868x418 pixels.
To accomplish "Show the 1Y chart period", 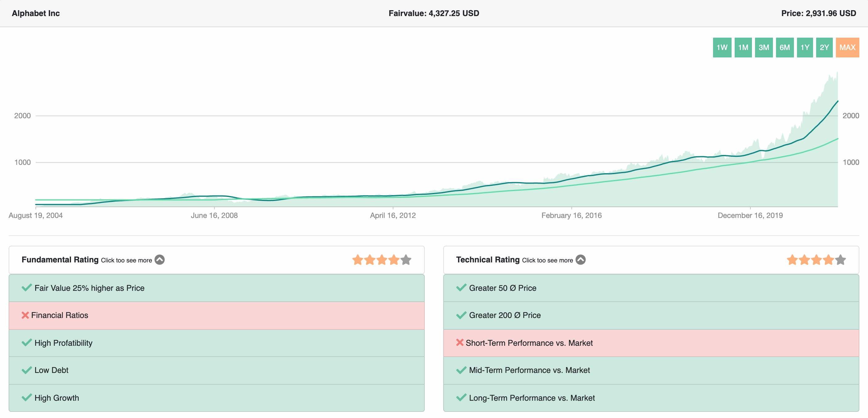I will (805, 48).
